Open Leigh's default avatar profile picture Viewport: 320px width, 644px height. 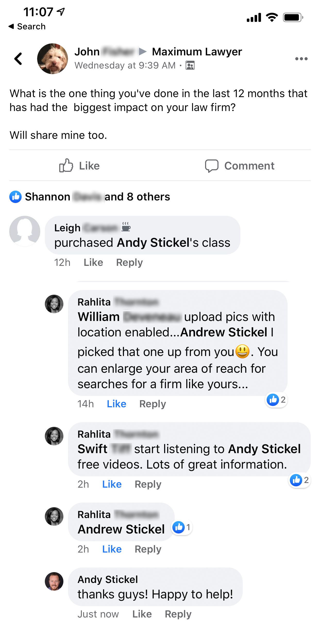point(25,231)
